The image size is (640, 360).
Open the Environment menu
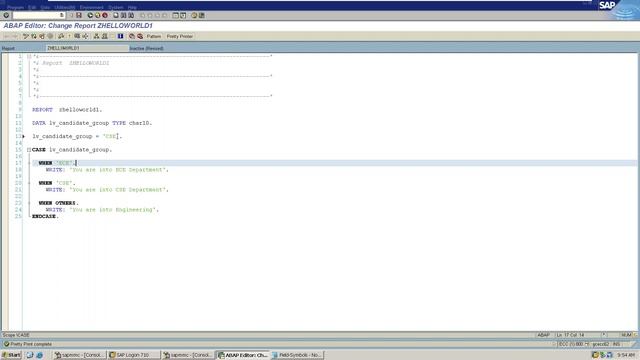coord(91,7)
